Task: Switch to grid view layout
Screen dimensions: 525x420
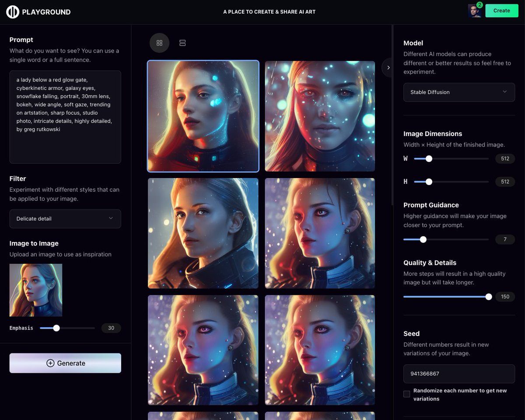Action: coord(159,43)
